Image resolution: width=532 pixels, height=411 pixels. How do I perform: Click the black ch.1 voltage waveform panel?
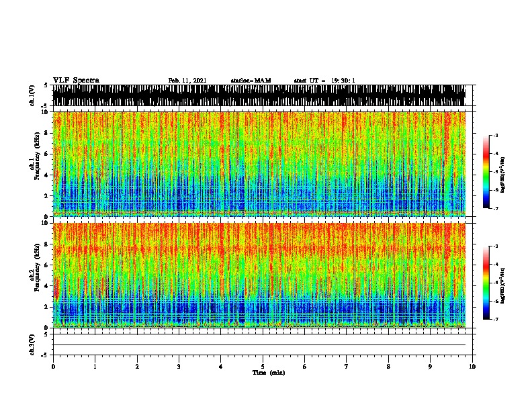tap(259, 95)
